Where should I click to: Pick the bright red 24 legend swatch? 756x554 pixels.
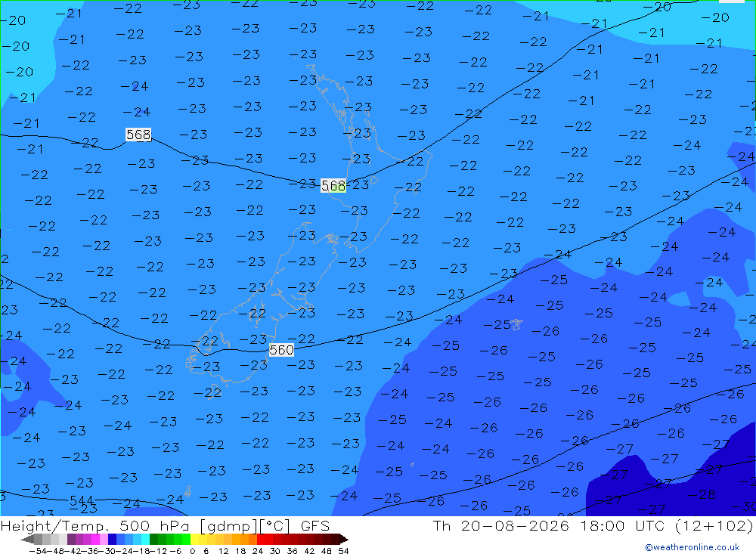point(261,539)
